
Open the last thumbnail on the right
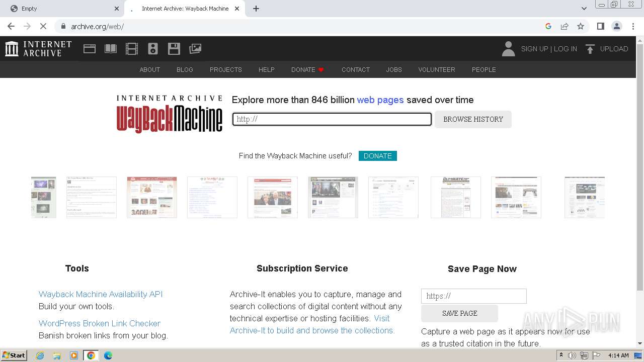585,197
